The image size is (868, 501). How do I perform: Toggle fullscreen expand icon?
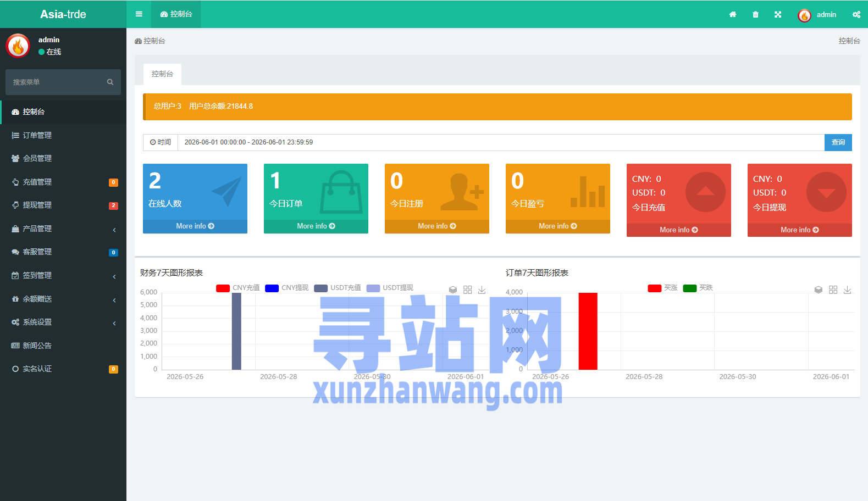[778, 15]
